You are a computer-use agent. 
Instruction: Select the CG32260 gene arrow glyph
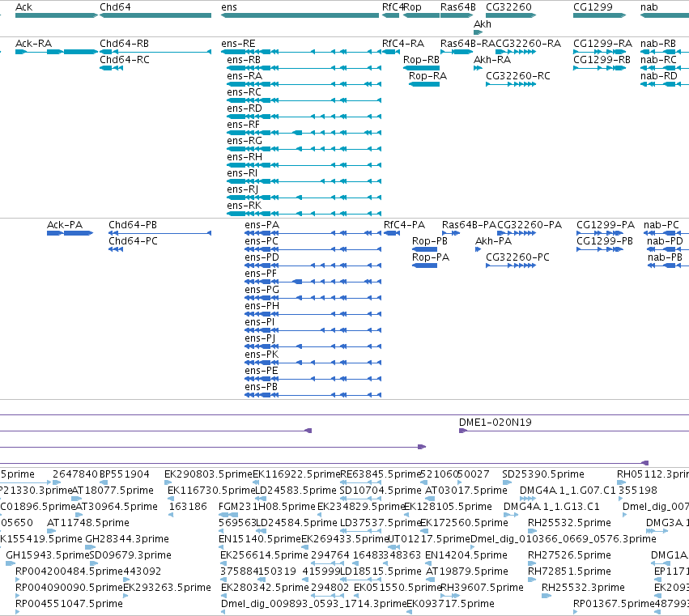point(511,15)
